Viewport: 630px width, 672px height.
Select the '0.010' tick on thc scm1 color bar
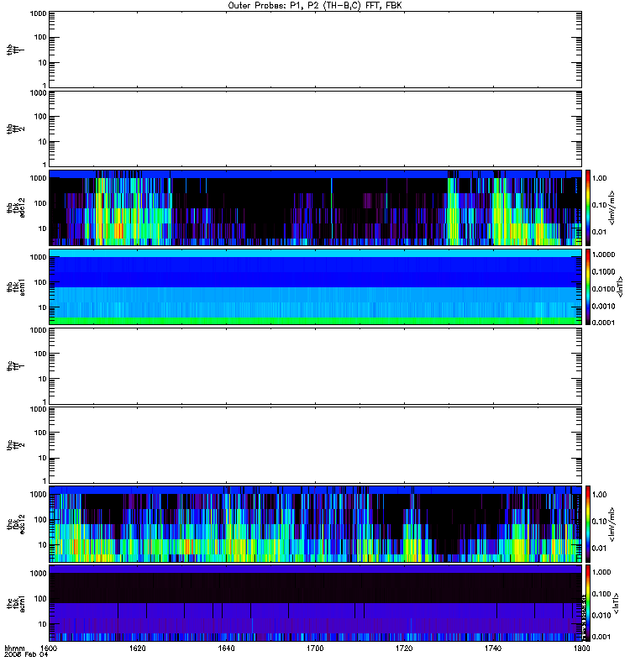coord(601,616)
